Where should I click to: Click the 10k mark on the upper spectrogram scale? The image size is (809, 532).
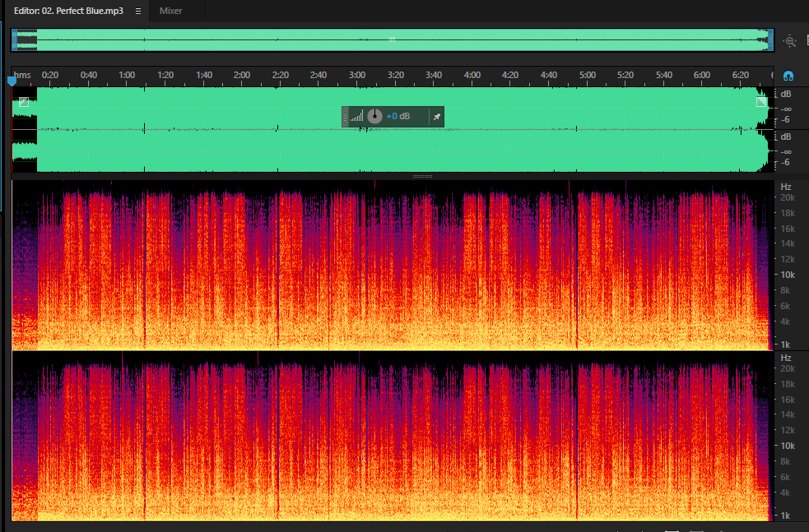pos(788,275)
